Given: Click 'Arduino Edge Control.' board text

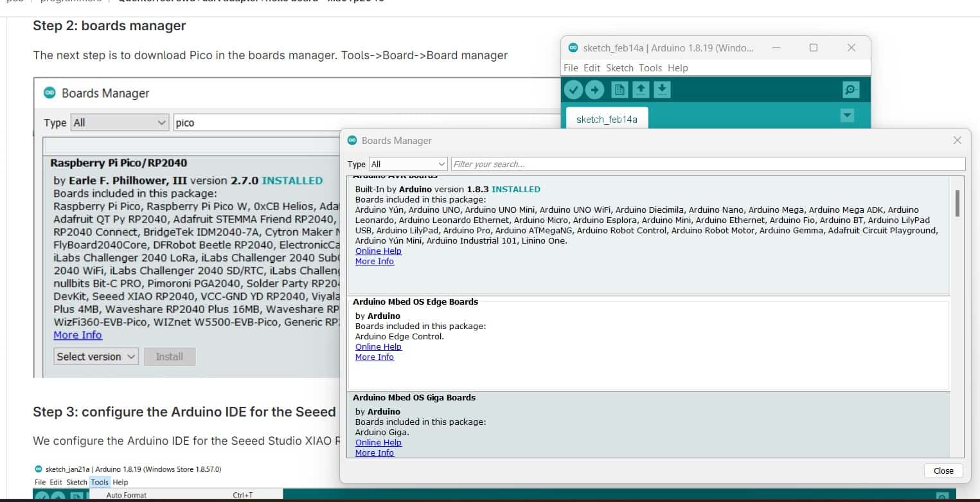Looking at the screenshot, I should click(400, 337).
